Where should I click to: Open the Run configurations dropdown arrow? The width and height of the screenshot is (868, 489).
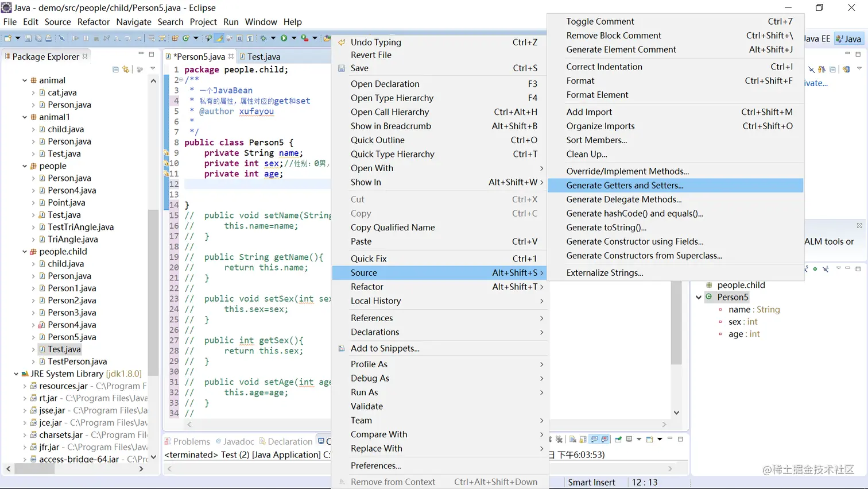(x=294, y=38)
